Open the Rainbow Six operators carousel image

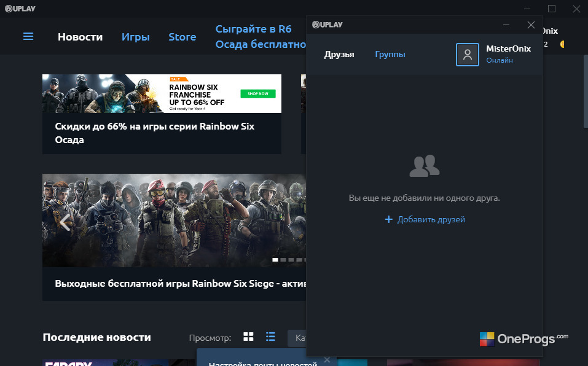coord(174,220)
